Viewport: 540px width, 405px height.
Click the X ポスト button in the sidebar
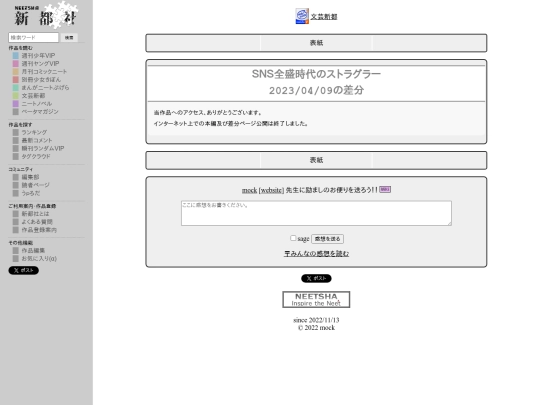(23, 270)
